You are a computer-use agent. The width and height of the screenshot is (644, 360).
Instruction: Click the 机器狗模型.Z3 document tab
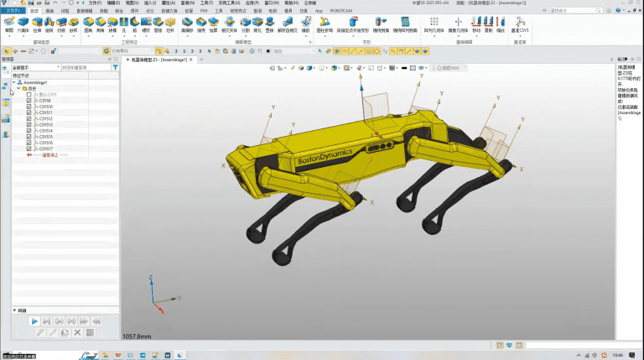coord(159,60)
